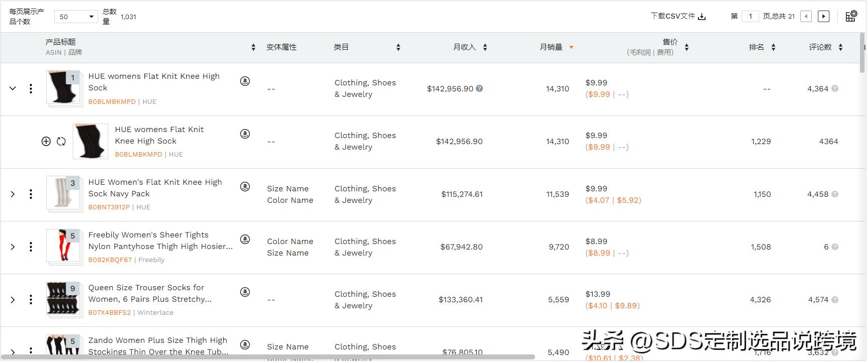
Task: Sort by the product title column
Action: tap(253, 47)
